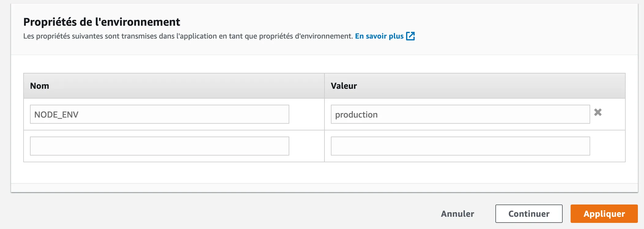Click the white panel space below the properties table
The image size is (644, 229).
324,173
